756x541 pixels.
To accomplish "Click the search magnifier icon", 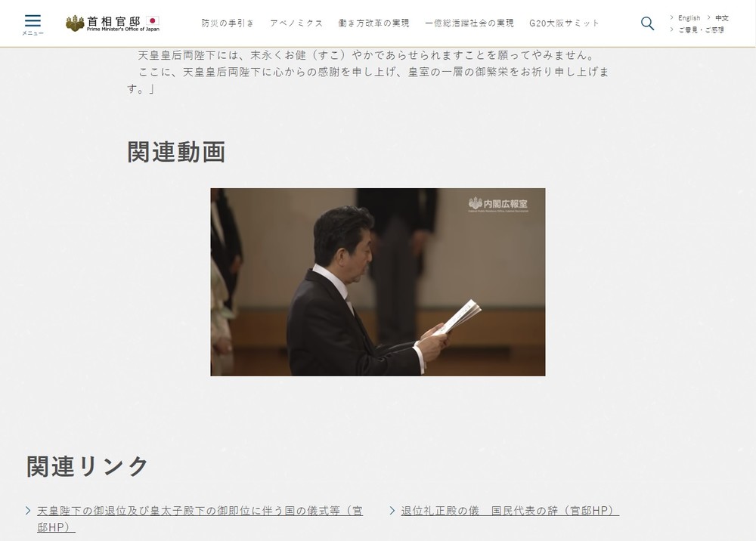I will (x=647, y=23).
